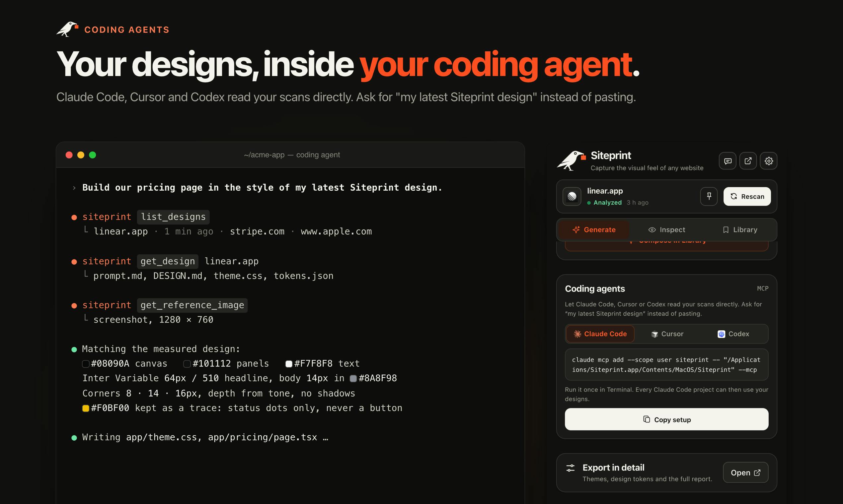Click the linear.app site favicon
The image size is (843, 504).
click(572, 196)
